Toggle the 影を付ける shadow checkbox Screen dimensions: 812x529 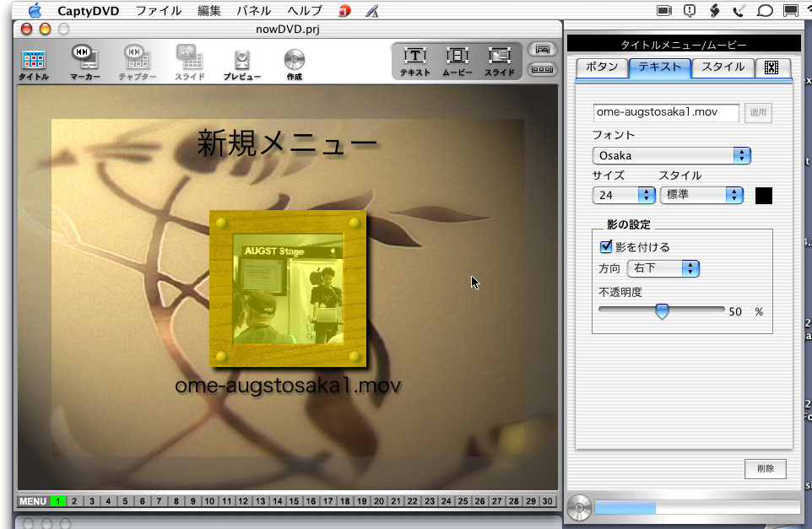(605, 247)
